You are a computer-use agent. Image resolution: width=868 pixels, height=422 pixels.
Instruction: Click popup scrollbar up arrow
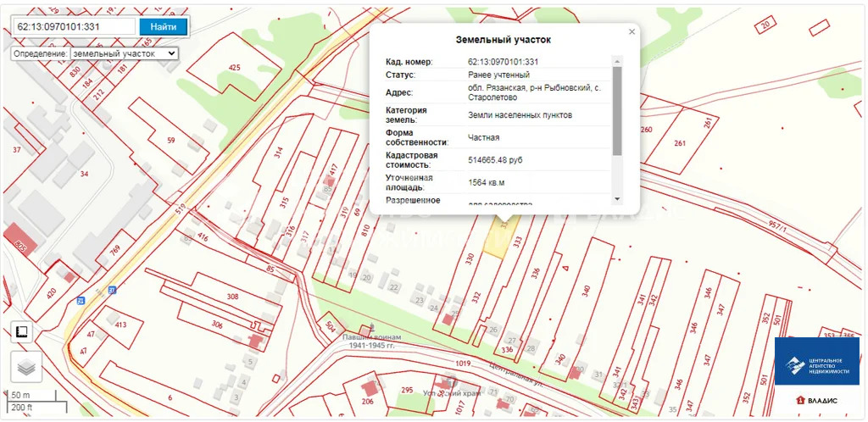coord(617,60)
